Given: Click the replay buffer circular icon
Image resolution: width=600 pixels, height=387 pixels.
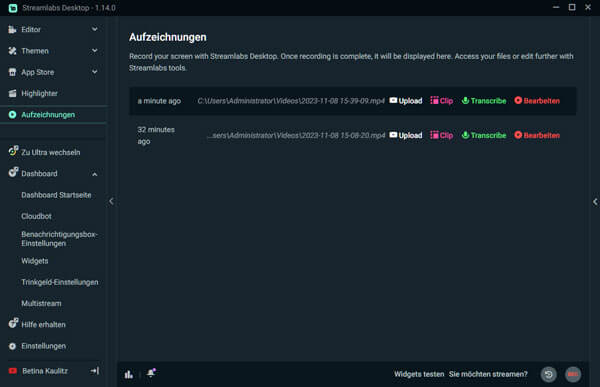Looking at the screenshot, I should [x=548, y=374].
